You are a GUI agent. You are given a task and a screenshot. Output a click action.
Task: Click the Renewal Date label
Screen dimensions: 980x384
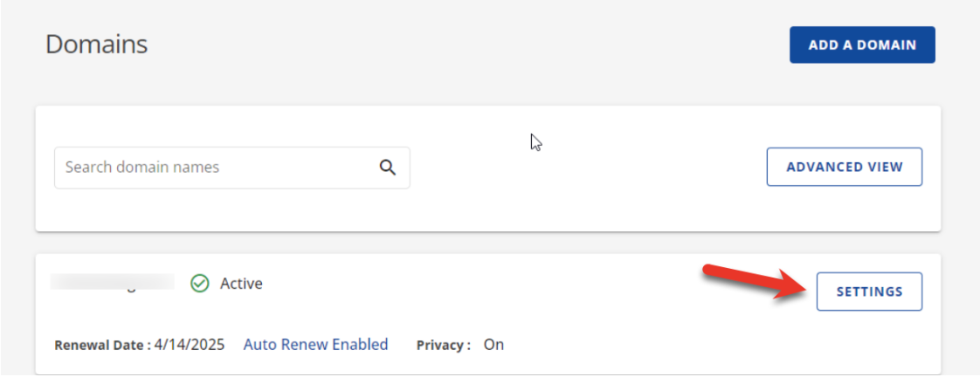tap(102, 346)
